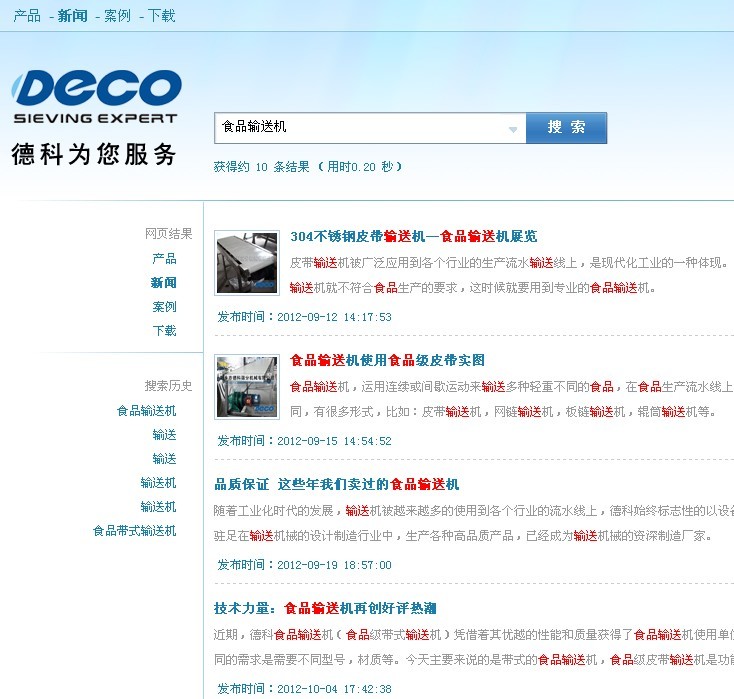Switch to 下载 filter in sidebar
Viewport: 734px width, 699px height.
point(164,331)
